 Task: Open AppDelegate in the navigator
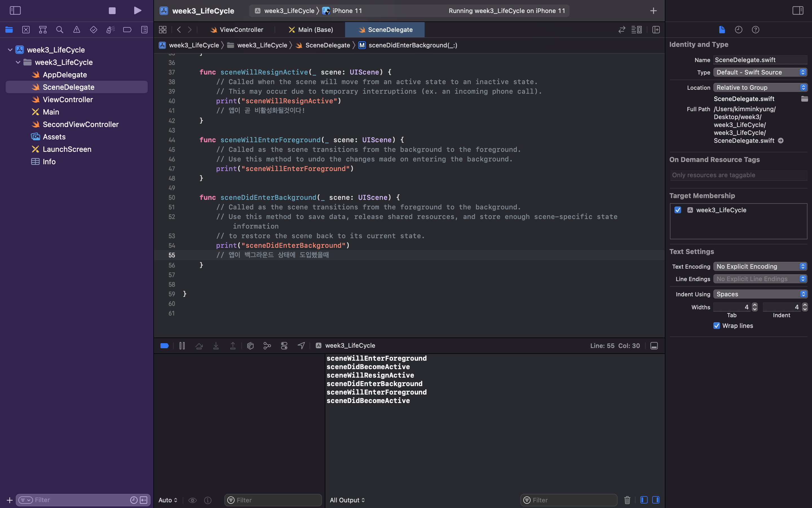pyautogui.click(x=65, y=75)
